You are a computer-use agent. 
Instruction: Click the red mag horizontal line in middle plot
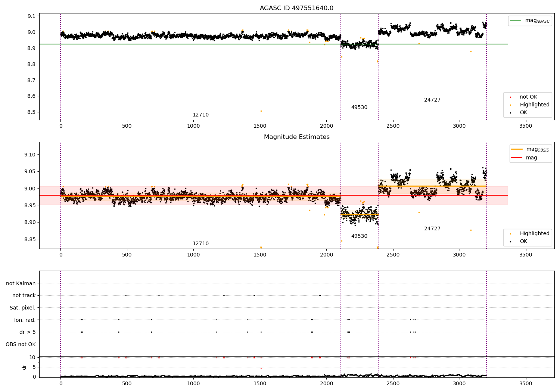point(273,195)
